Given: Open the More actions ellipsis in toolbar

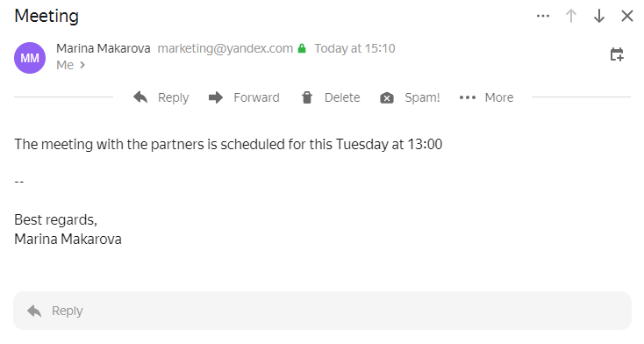Looking at the screenshot, I should [x=468, y=97].
